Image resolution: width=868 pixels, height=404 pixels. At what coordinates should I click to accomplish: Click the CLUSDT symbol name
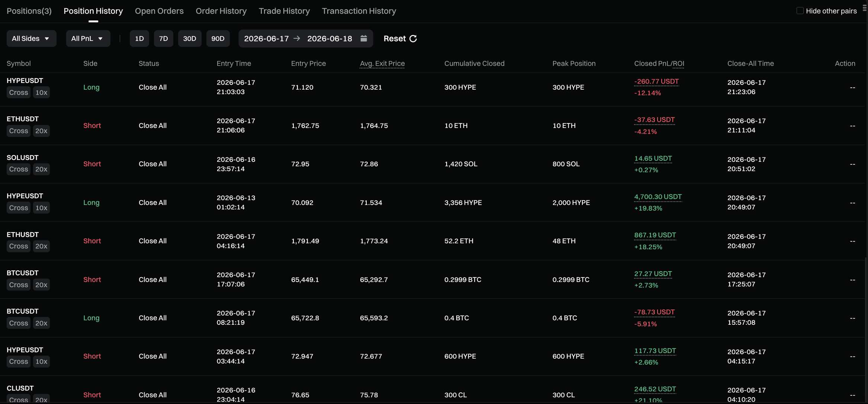(x=20, y=388)
